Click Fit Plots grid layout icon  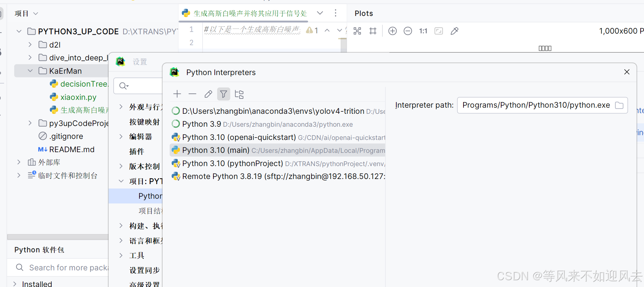click(x=357, y=31)
